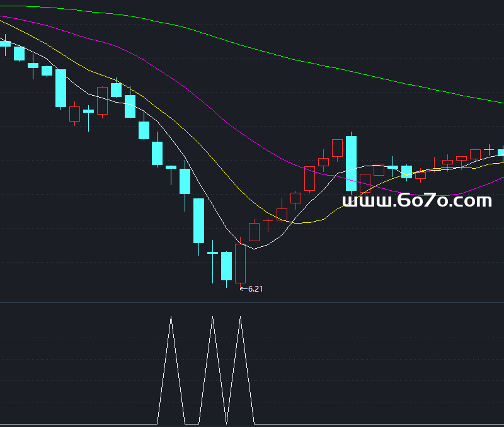Click the middle white signal spike in the indicator panel

[x=212, y=370]
